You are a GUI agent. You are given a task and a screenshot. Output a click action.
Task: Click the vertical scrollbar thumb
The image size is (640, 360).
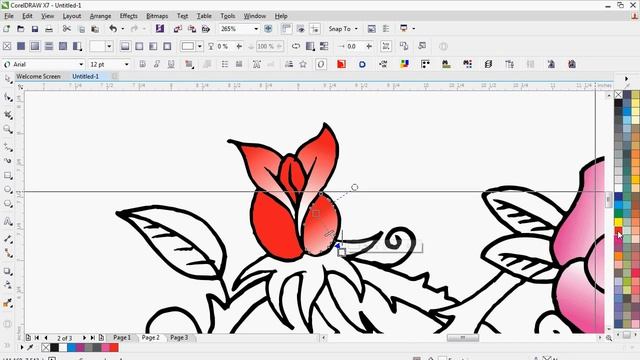coord(609,199)
